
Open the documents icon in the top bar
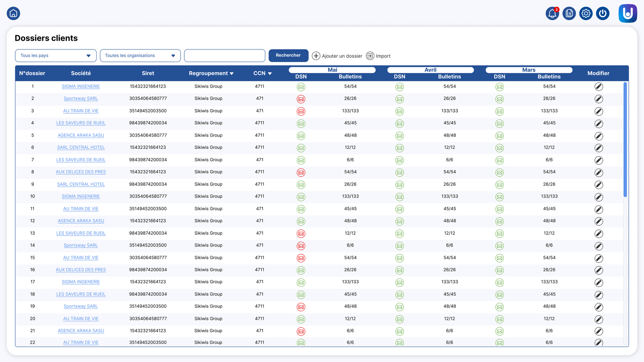point(569,13)
